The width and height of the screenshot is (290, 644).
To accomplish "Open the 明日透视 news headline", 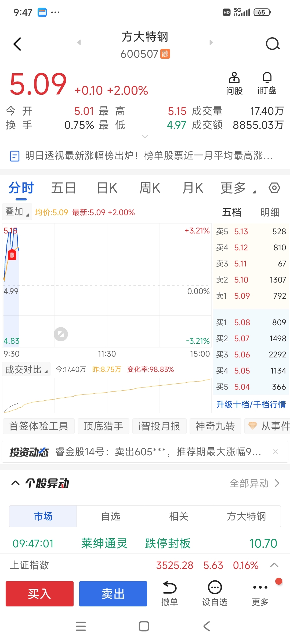I will (149, 156).
